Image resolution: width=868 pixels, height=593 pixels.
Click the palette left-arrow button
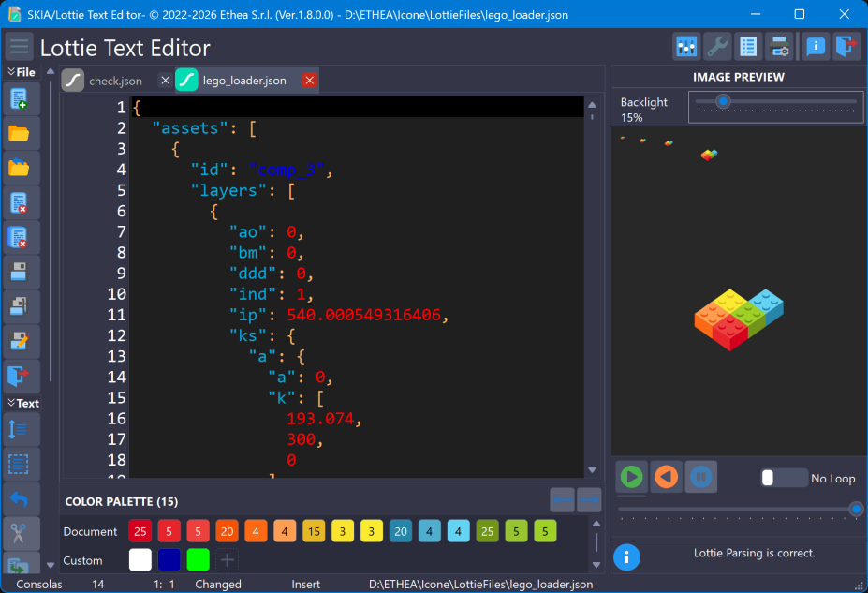pos(563,500)
